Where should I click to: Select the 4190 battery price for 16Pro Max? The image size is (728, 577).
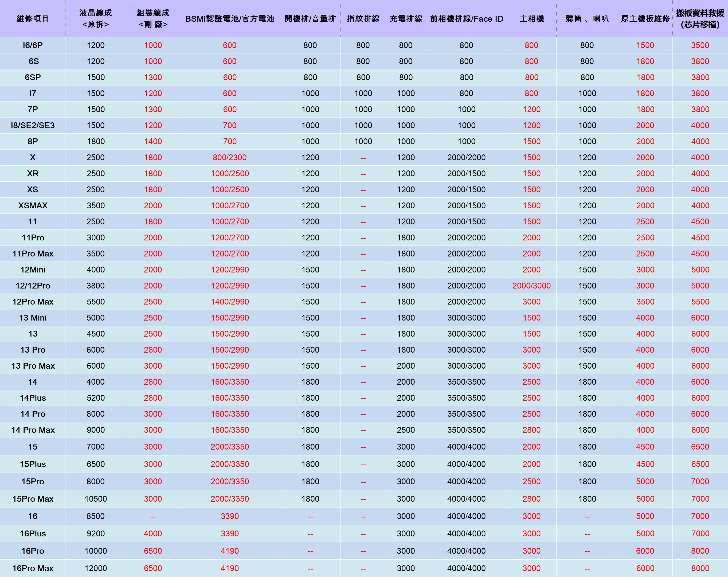230,568
